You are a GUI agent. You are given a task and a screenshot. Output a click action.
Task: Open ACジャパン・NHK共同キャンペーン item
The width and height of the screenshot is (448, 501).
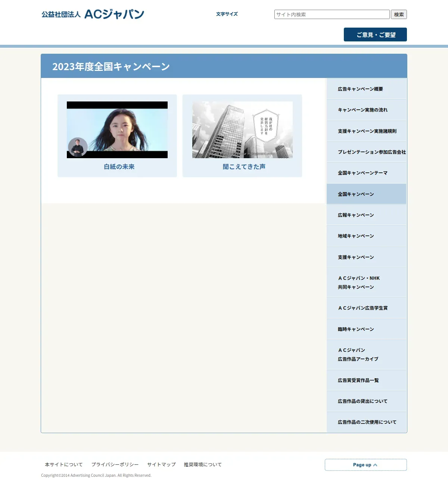[367, 282]
